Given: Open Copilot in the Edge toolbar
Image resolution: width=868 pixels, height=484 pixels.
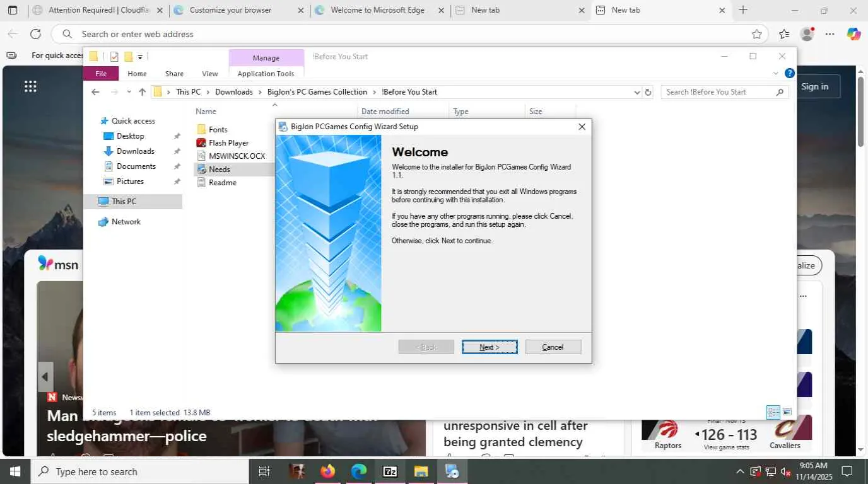Looking at the screenshot, I should tap(853, 34).
